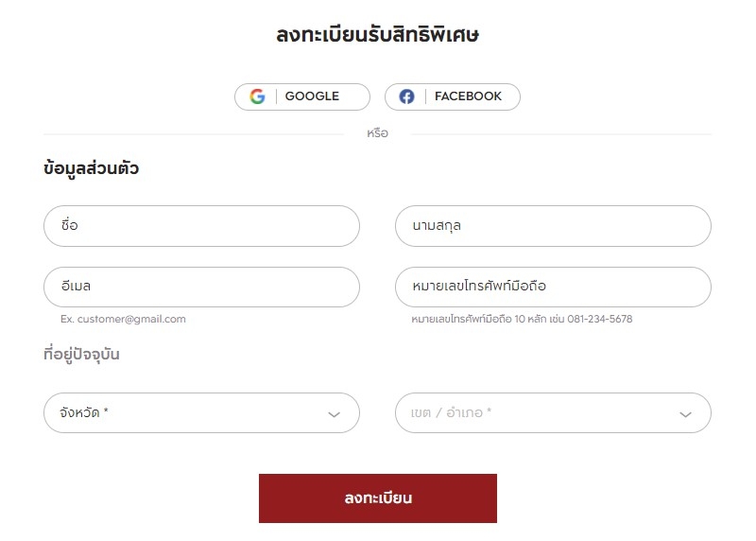Click the Google logo icon
The height and width of the screenshot is (541, 756).
[x=257, y=96]
